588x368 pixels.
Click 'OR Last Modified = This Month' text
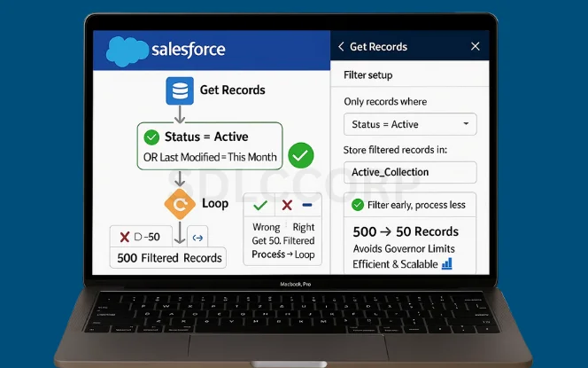pyautogui.click(x=210, y=157)
